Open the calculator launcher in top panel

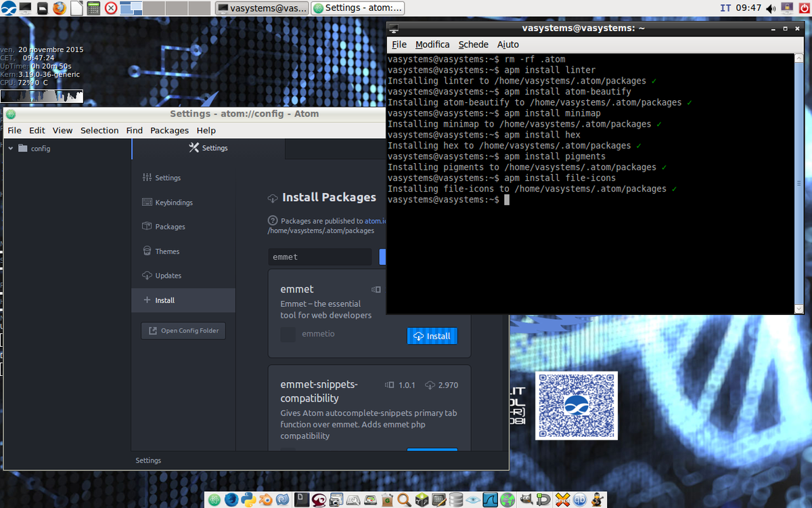pos(93,8)
